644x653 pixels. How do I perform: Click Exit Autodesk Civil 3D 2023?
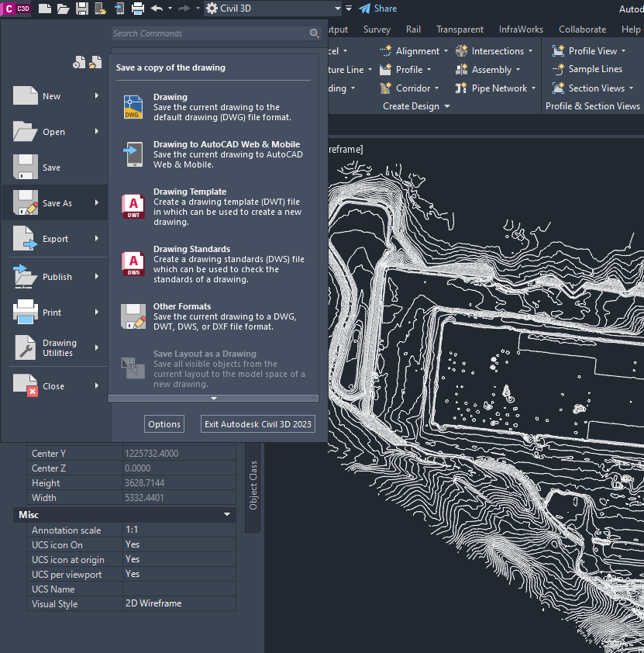point(257,423)
